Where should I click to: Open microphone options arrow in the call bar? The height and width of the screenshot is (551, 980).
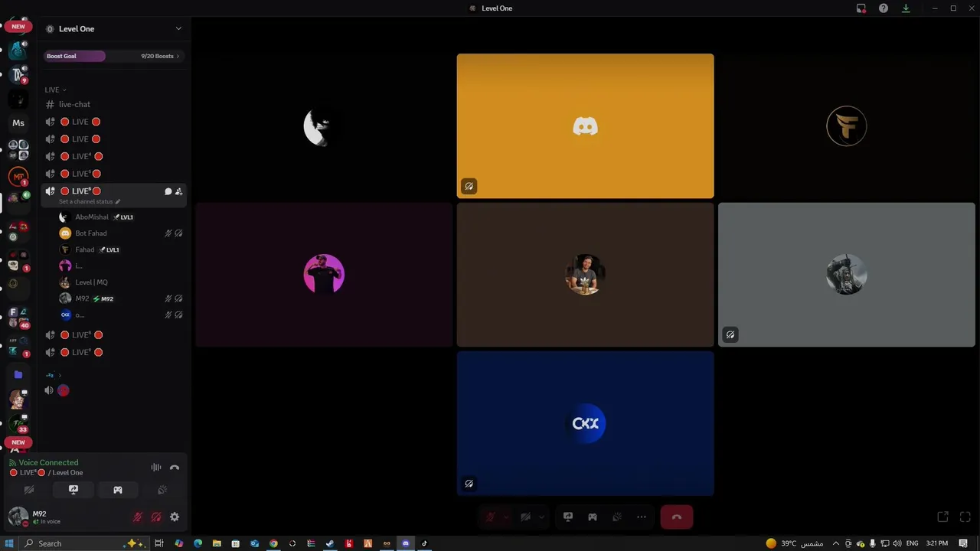506,517
